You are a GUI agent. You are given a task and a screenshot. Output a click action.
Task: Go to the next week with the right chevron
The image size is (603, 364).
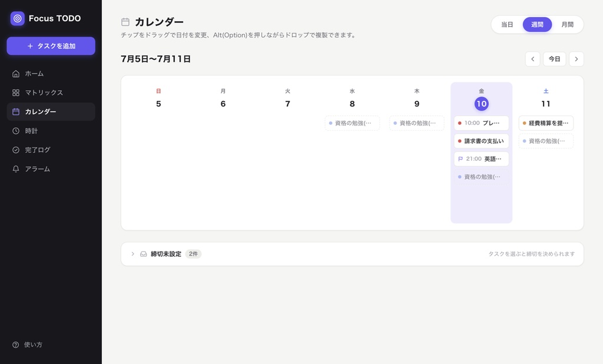[576, 59]
